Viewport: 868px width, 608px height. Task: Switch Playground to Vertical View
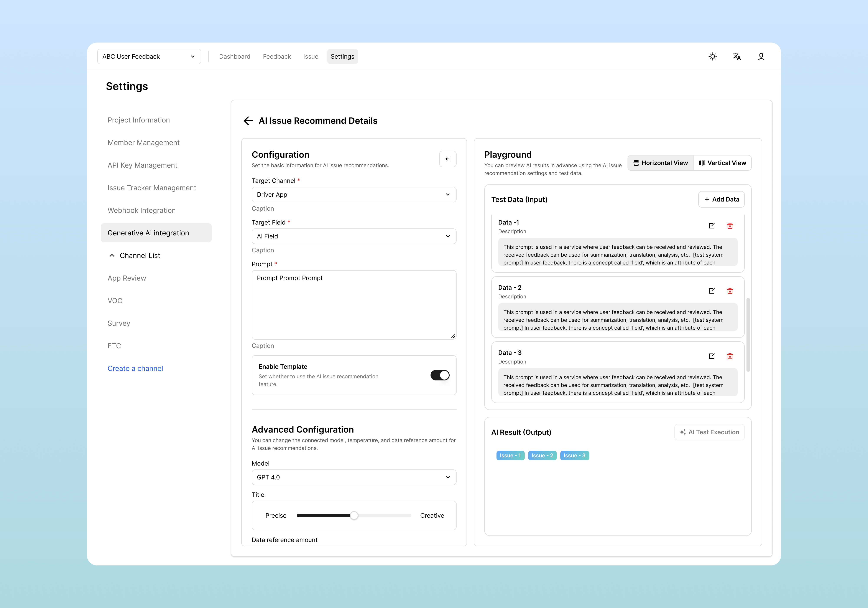722,163
